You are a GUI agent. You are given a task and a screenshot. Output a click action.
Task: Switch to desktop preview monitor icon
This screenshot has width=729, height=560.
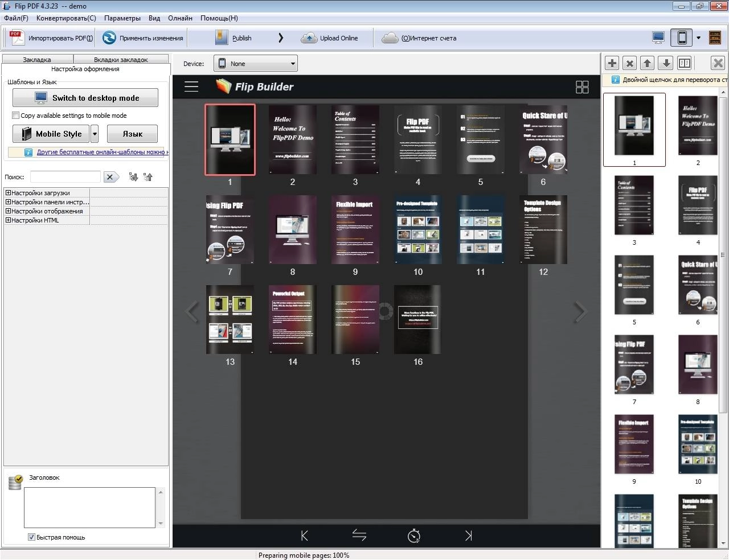coord(658,38)
